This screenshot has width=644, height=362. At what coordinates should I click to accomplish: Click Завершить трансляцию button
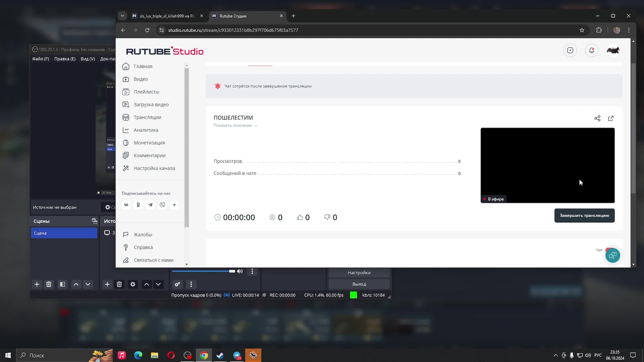tap(584, 215)
